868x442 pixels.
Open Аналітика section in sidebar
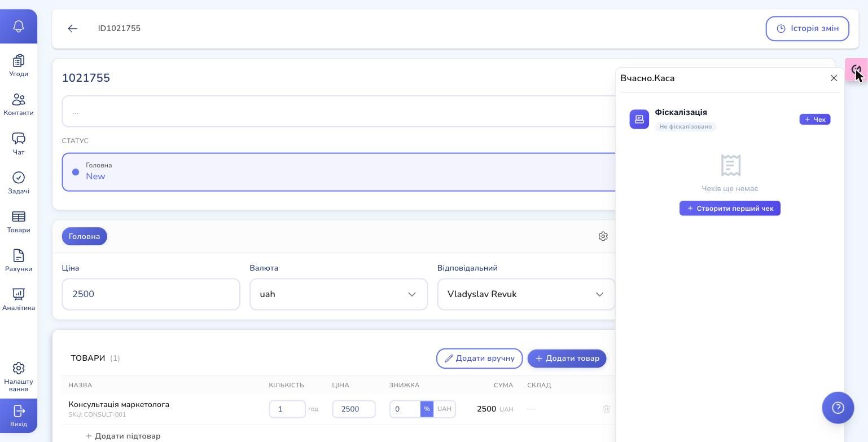click(19, 299)
